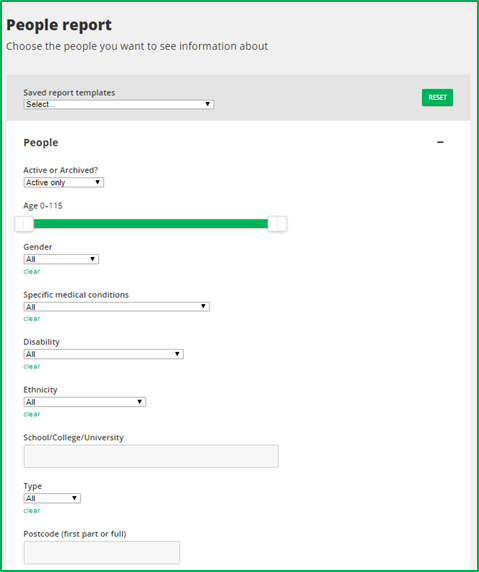Open the Saved report templates dropdown

(119, 104)
